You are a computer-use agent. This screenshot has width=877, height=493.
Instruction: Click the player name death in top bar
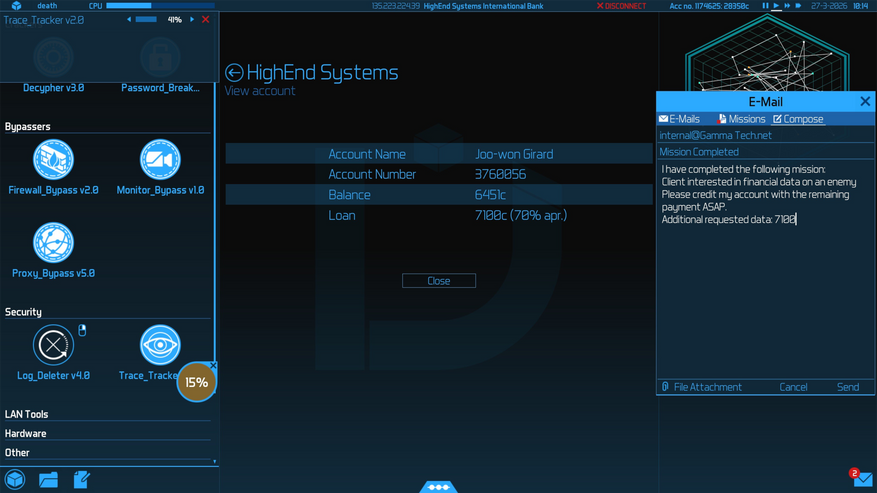47,6
